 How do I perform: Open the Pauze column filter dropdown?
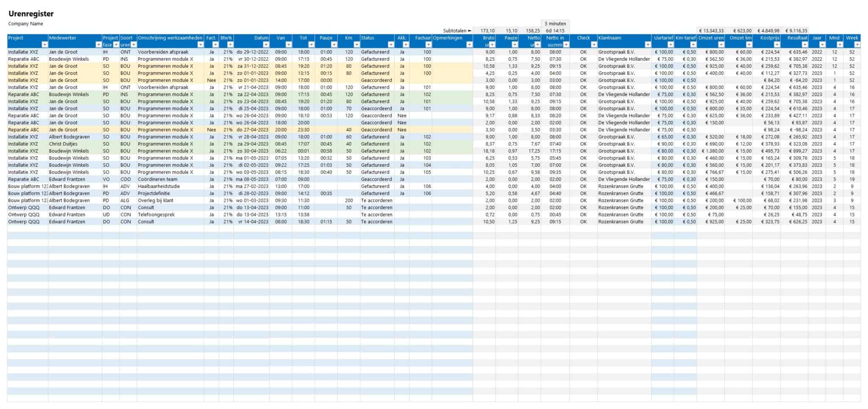click(334, 45)
